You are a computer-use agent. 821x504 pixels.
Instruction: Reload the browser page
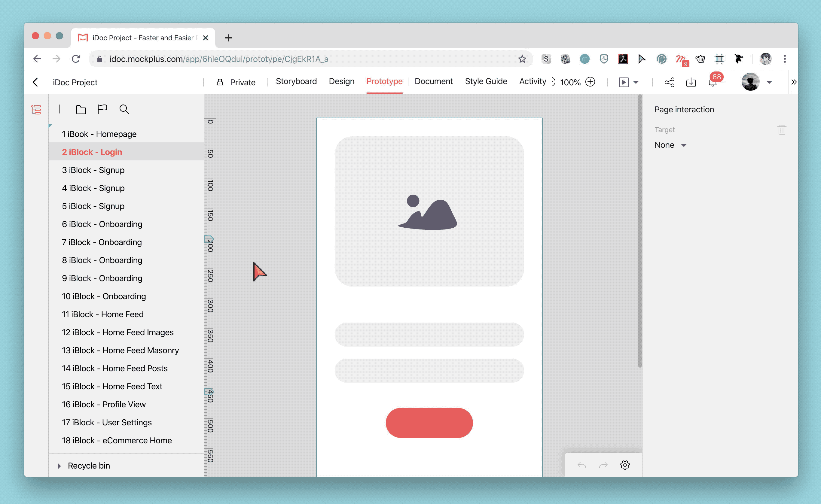pyautogui.click(x=76, y=59)
